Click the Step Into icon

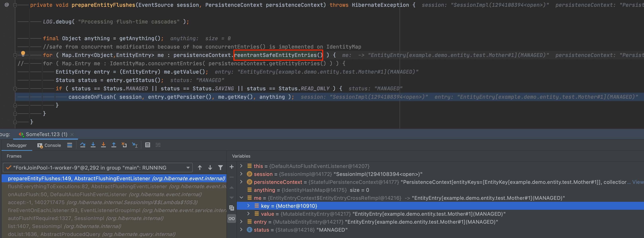point(93,145)
